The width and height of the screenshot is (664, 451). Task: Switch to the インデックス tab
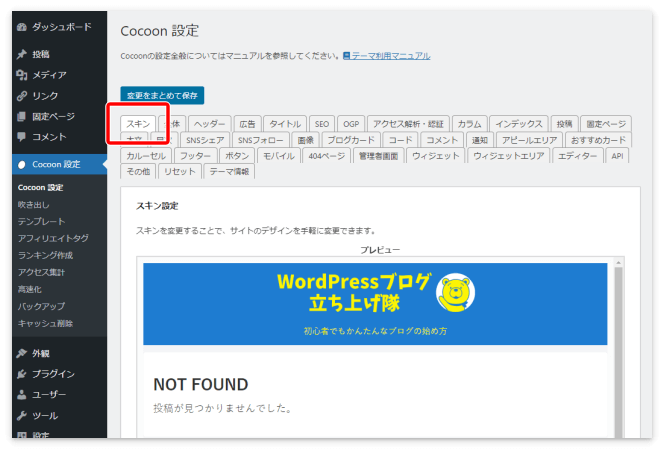[519, 124]
